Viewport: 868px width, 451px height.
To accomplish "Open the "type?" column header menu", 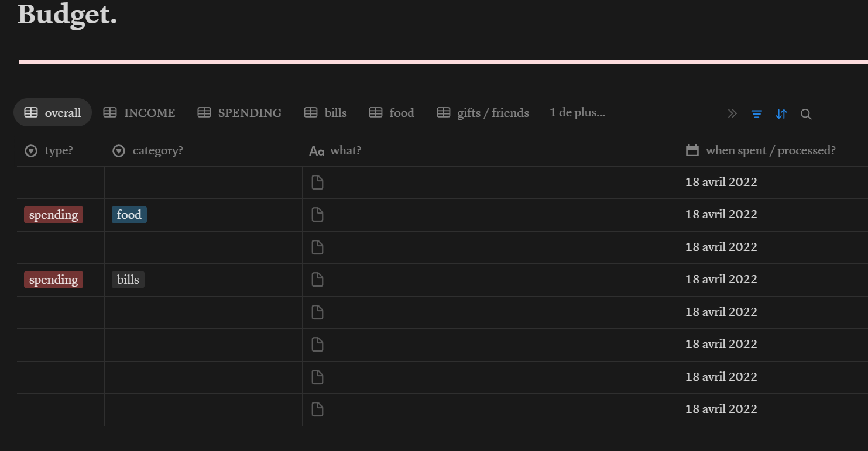I will pyautogui.click(x=49, y=151).
